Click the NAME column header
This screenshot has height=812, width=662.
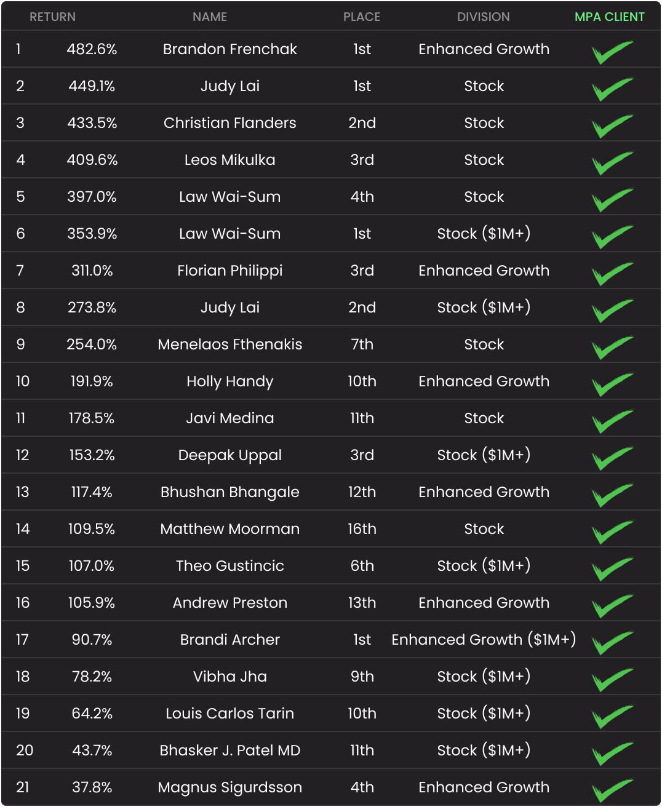[x=210, y=17]
